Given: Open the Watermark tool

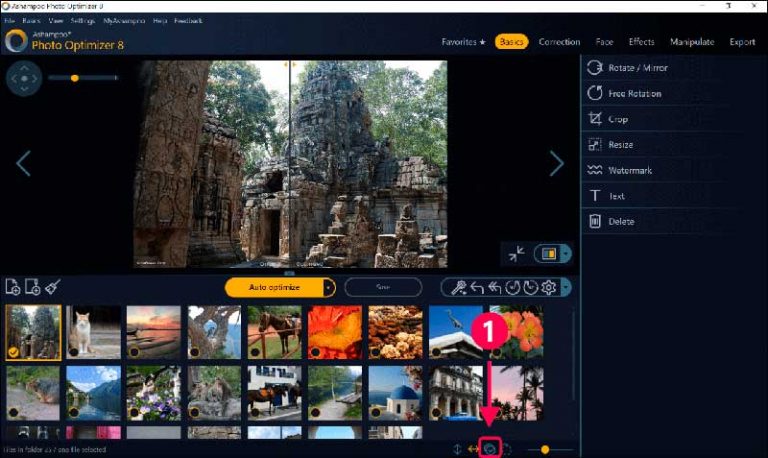Looking at the screenshot, I should point(594,170).
